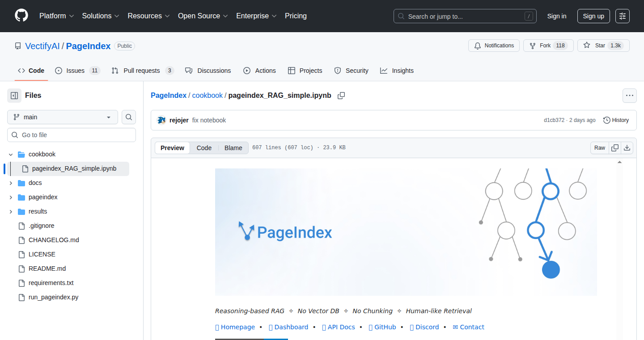Copy raw file contents icon
This screenshot has width=644, height=340.
615,148
